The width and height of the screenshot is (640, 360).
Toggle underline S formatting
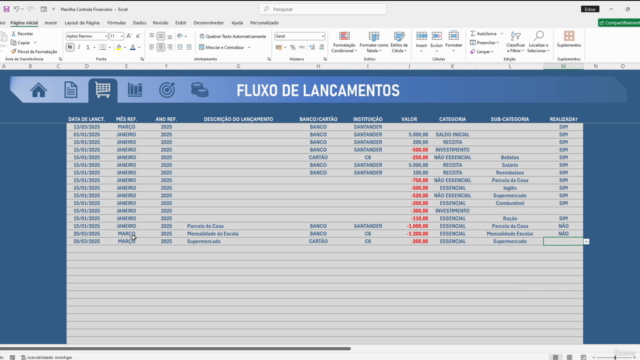[x=87, y=47]
